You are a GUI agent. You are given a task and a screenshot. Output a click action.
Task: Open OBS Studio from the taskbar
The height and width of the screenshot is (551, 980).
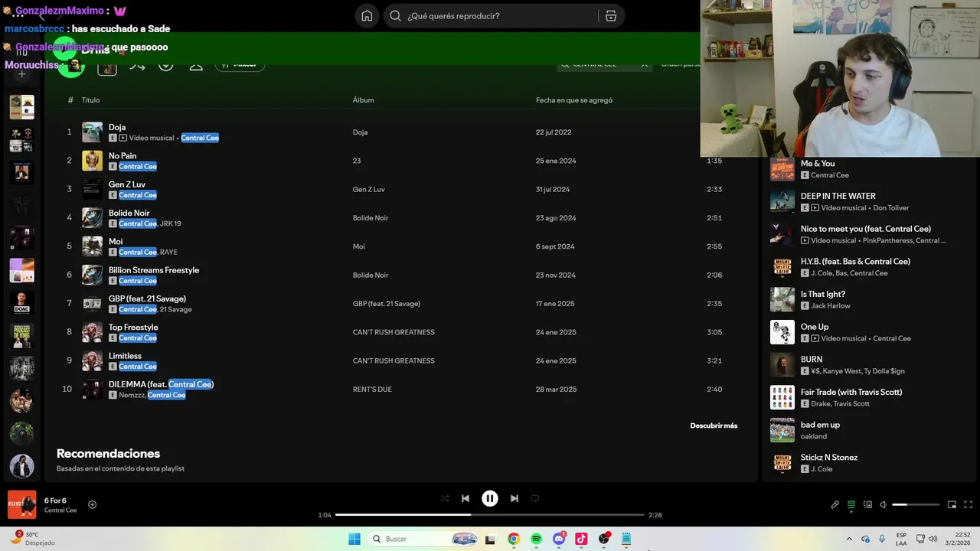(x=604, y=539)
